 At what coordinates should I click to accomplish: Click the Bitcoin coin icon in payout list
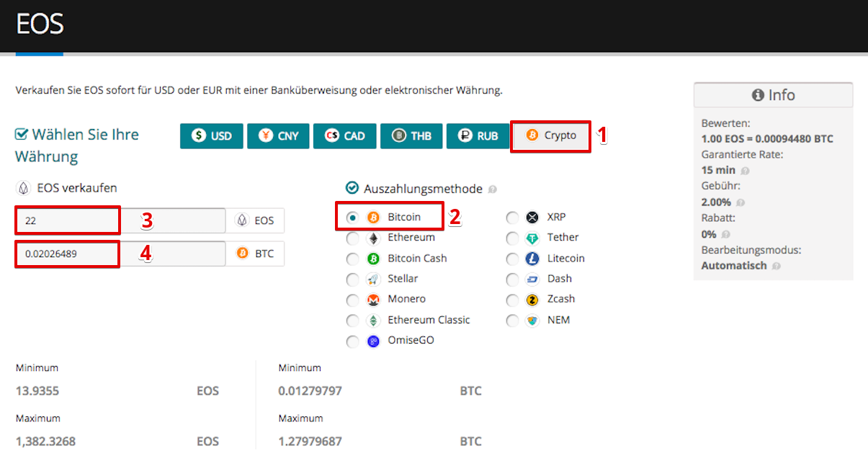(x=373, y=217)
